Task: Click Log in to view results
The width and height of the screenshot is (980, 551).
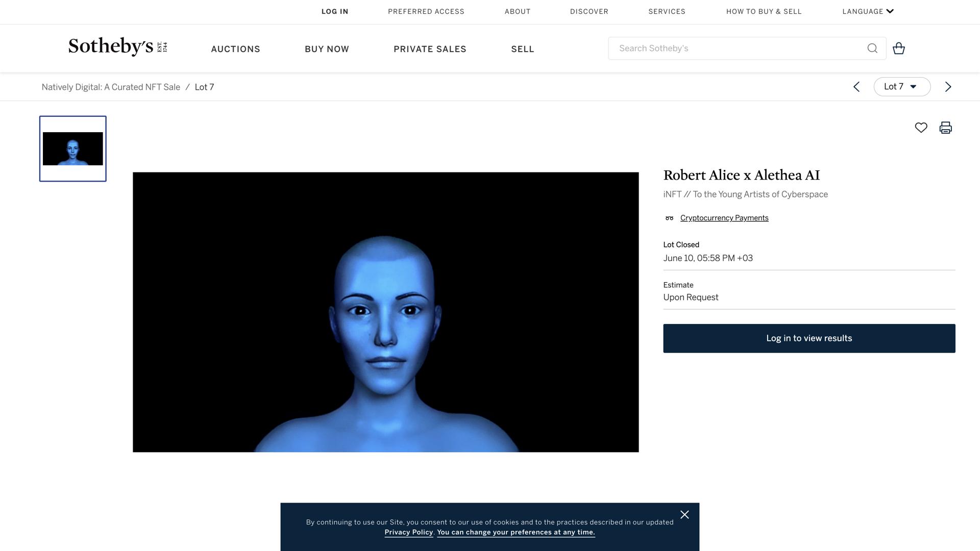Action: coord(809,338)
